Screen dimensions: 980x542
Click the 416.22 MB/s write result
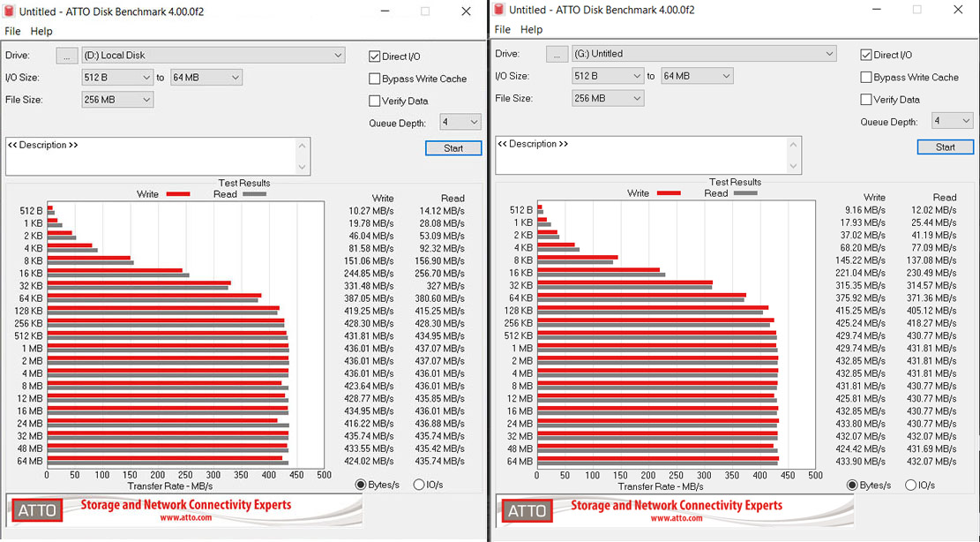click(369, 423)
